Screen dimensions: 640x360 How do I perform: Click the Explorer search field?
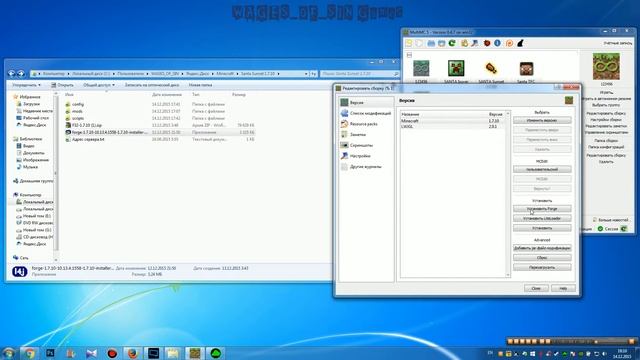(x=360, y=74)
